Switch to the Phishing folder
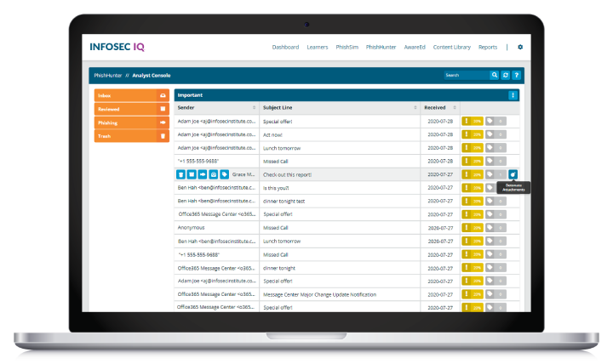This screenshot has height=364, width=613. pos(131,122)
